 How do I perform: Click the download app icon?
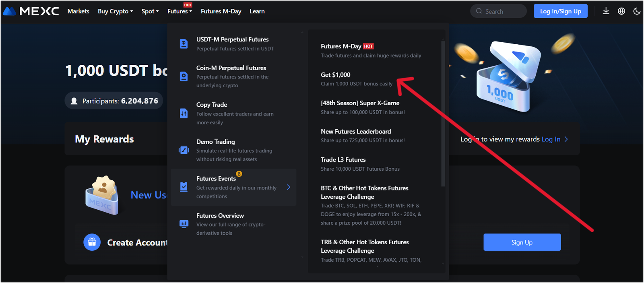click(x=606, y=11)
